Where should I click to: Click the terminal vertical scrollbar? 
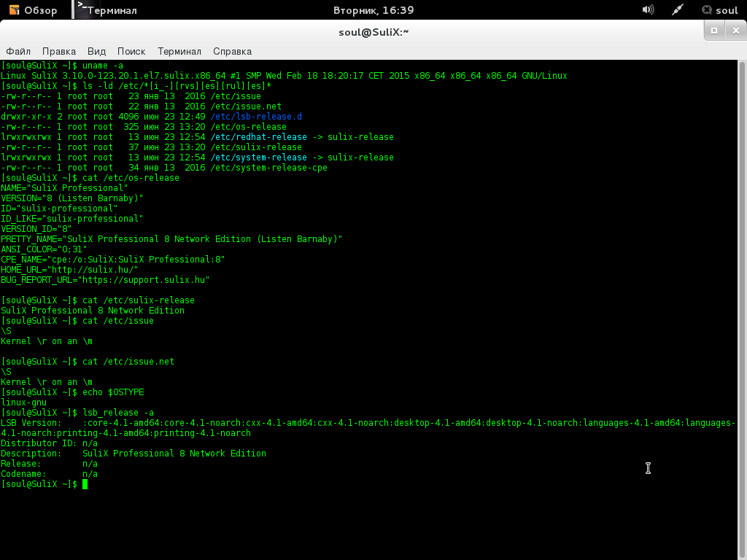pos(742,309)
